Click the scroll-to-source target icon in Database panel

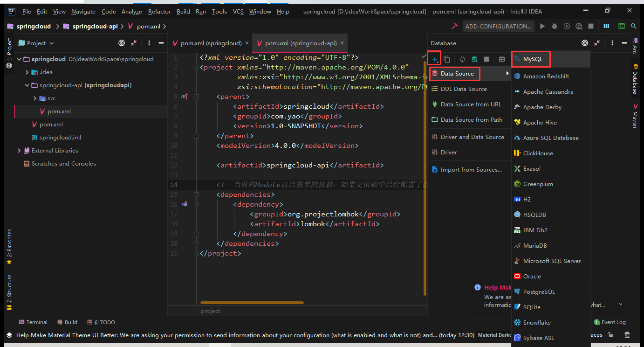point(585,43)
